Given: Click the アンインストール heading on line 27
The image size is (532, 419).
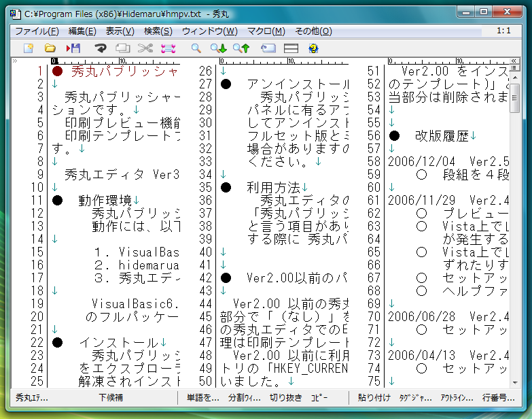Looking at the screenshot, I should click(298, 84).
